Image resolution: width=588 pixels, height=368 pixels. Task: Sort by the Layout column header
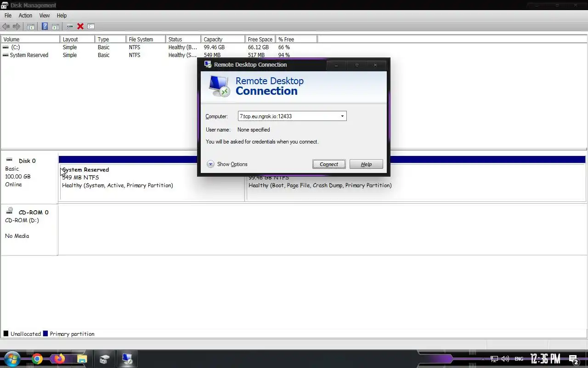pyautogui.click(x=78, y=40)
